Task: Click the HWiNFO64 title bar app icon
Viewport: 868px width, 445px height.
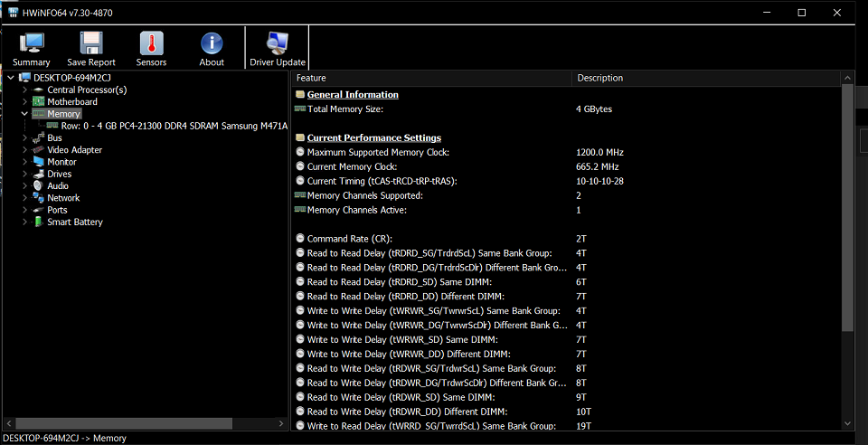Action: pos(14,13)
